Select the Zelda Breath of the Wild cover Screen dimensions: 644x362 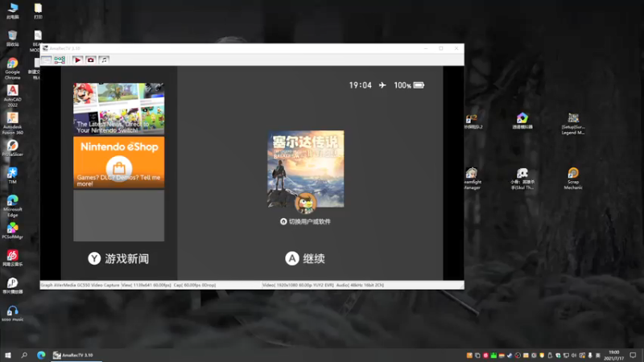pyautogui.click(x=306, y=169)
